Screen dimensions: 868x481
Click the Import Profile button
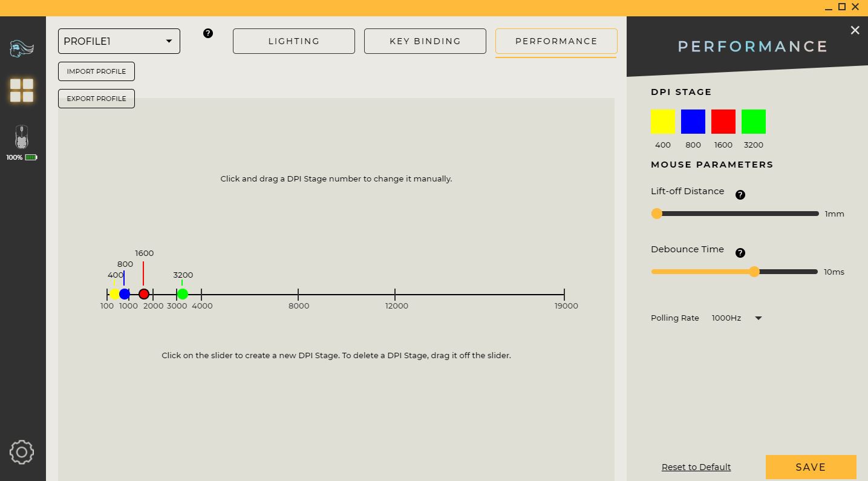96,71
